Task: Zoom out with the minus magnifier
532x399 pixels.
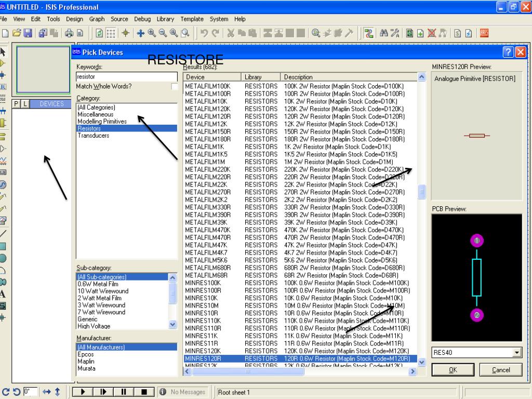Action: 163,33
